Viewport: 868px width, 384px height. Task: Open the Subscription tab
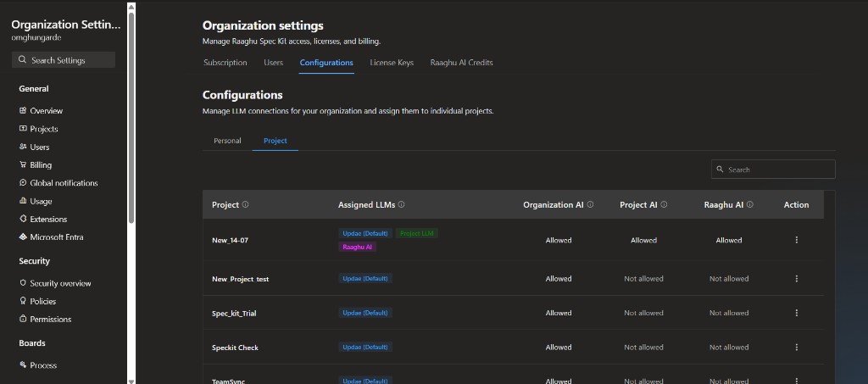pos(225,63)
